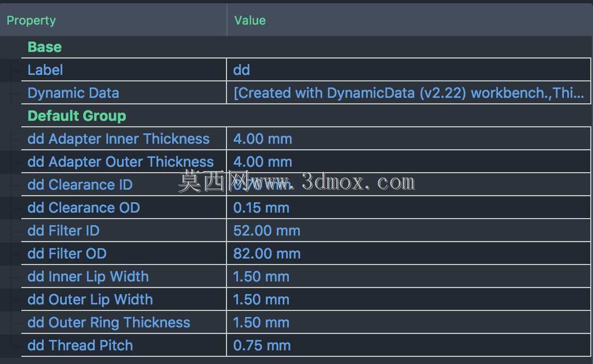The width and height of the screenshot is (593, 364).
Task: Select dd Outer Ring Thickness property
Action: click(x=109, y=322)
